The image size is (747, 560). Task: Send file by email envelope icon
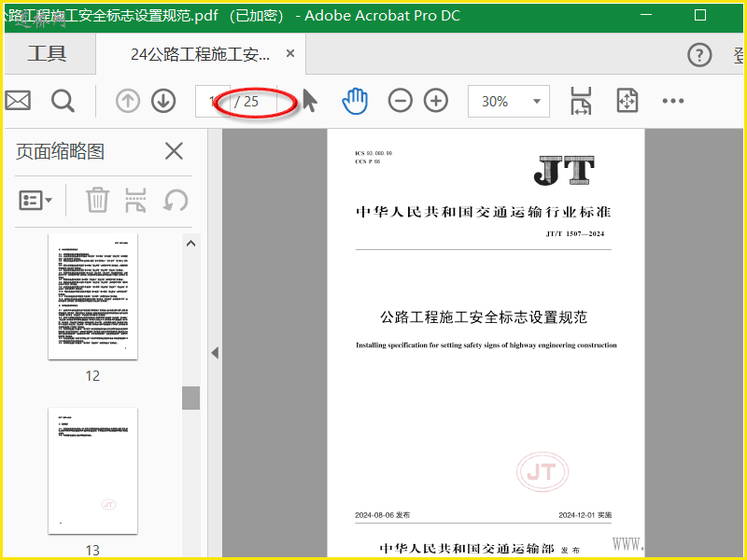pyautogui.click(x=18, y=101)
